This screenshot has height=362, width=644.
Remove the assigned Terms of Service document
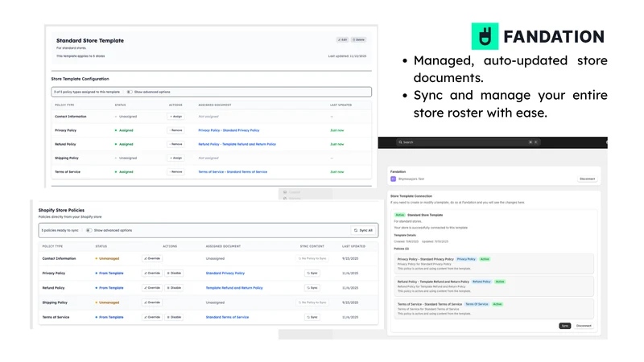175,172
